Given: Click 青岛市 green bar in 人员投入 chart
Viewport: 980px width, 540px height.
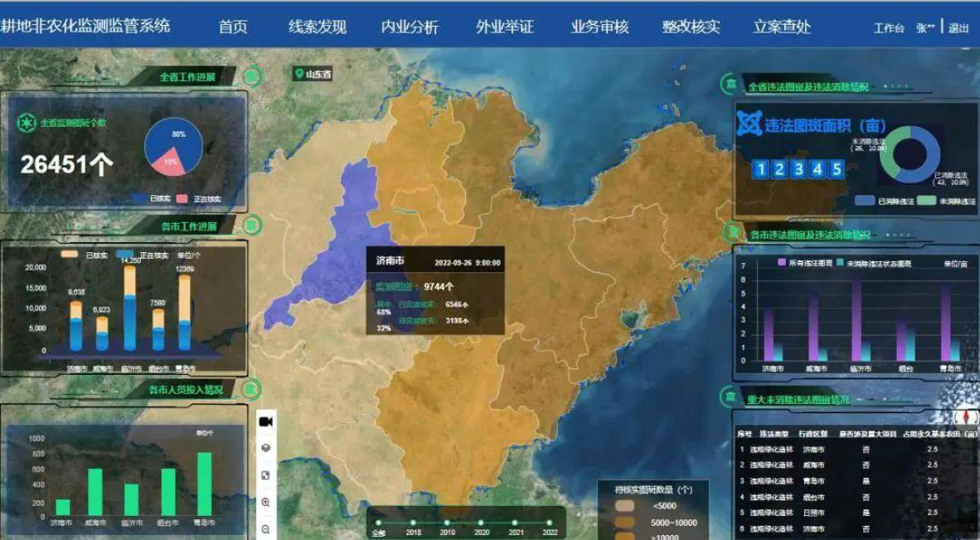Looking at the screenshot, I should pos(205,484).
